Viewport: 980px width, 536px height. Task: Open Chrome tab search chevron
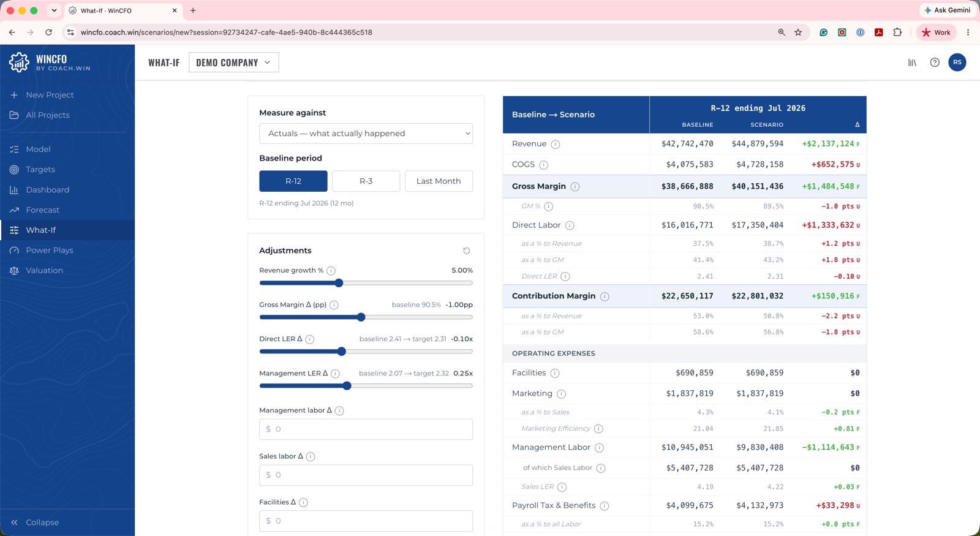tap(54, 10)
